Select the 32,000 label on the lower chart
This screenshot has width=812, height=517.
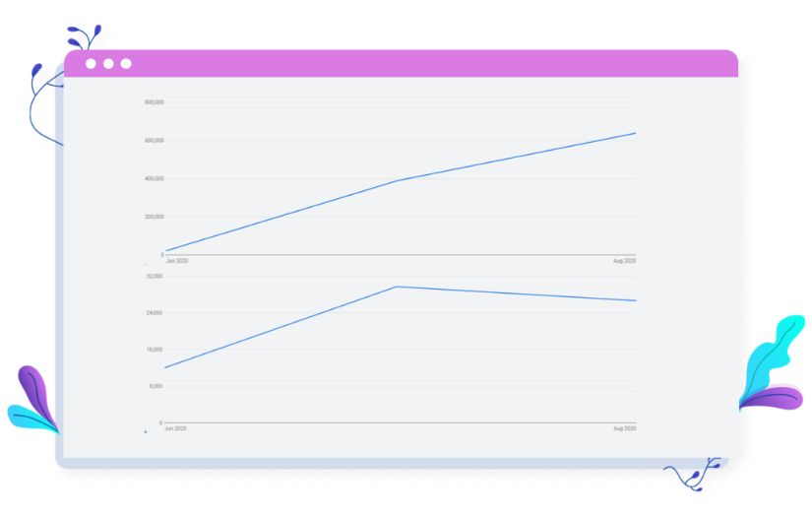click(155, 276)
